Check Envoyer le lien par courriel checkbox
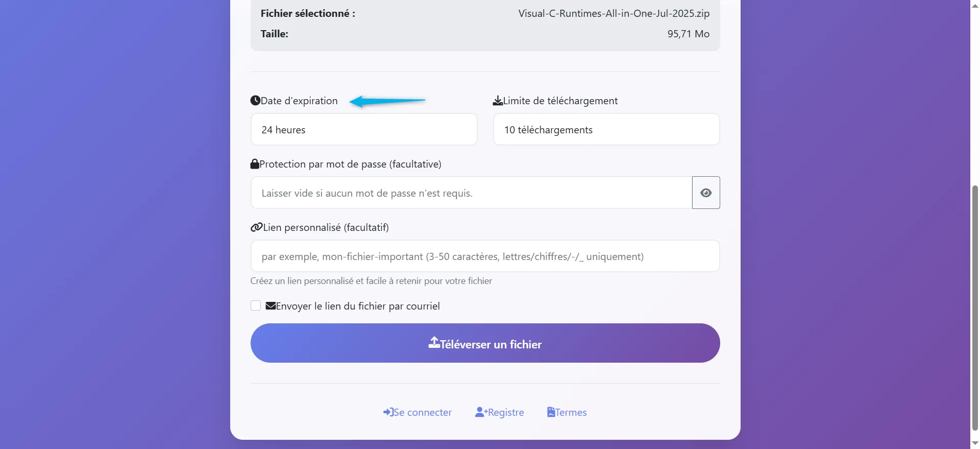 (256, 305)
